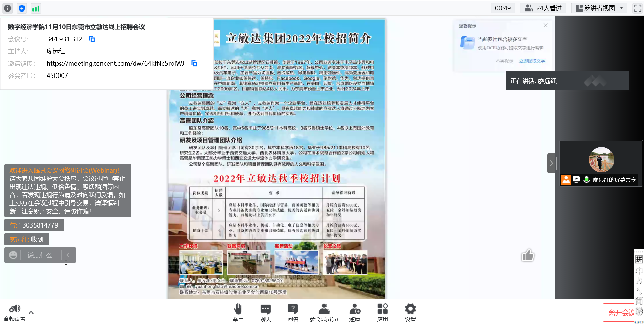Click the host name 廖远红 in info panel
The width and height of the screenshot is (644, 324).
click(x=56, y=51)
